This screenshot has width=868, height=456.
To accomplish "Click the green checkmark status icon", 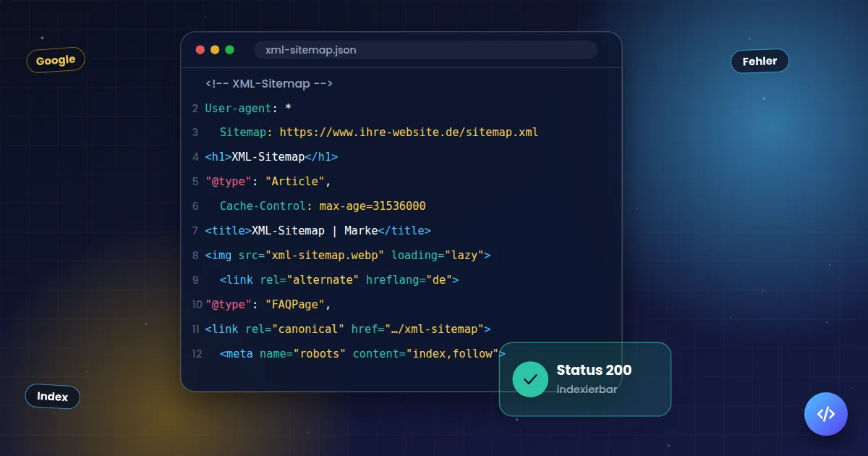I will click(530, 379).
